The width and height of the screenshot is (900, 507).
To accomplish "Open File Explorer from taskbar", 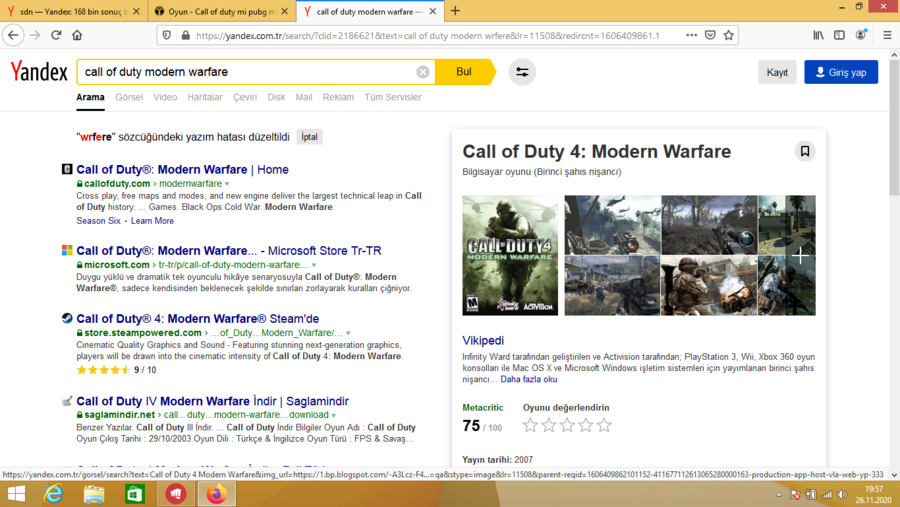I will 94,494.
